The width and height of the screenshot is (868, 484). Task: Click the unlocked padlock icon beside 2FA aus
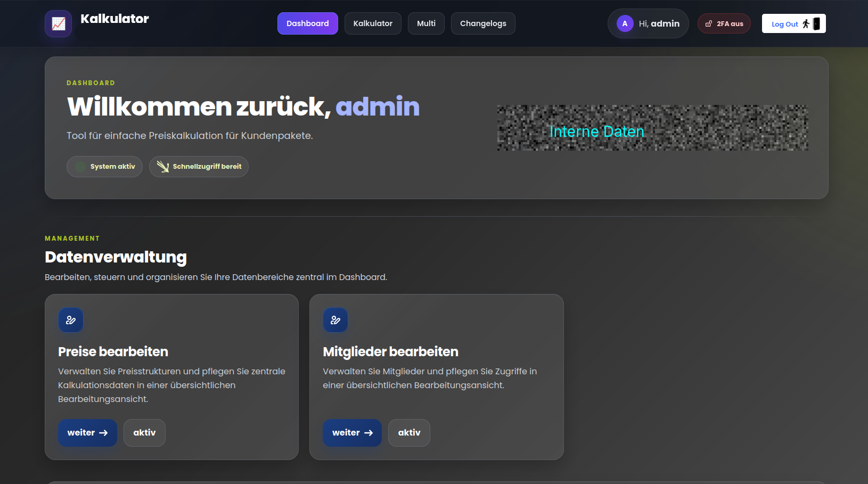[x=709, y=23]
